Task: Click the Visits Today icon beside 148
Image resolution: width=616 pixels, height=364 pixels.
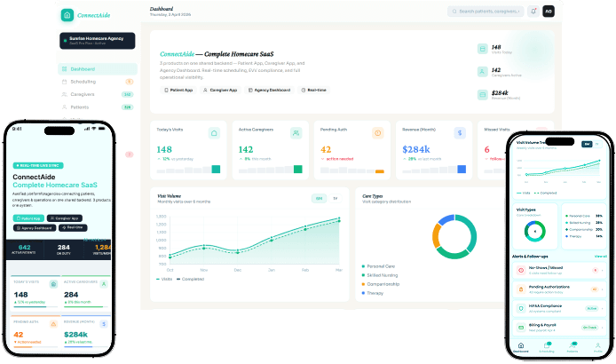Action: coord(482,49)
